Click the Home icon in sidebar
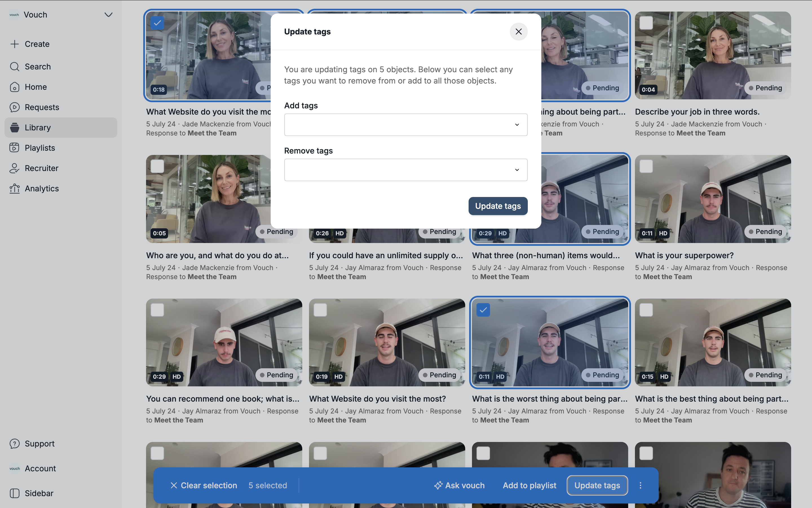Screen dimensions: 812x508 [x=14, y=87]
